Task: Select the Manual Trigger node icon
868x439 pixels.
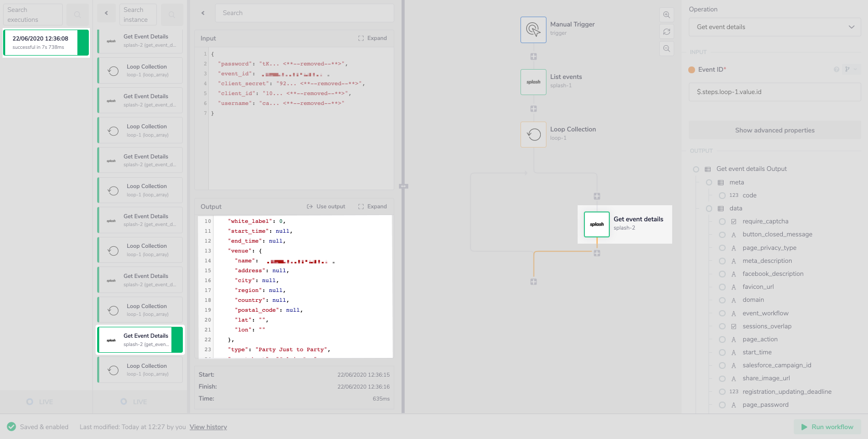Action: tap(533, 30)
